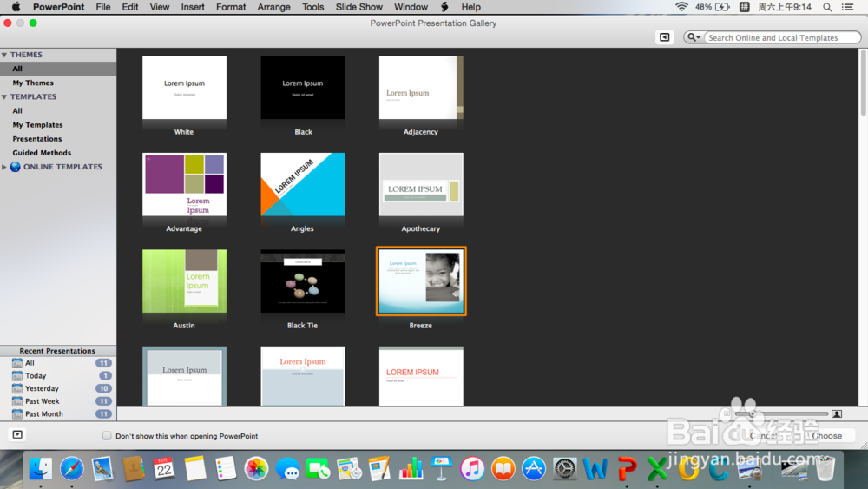Collapse the THEMES section triangle
Screen dimensions: 868x489
click(4, 55)
